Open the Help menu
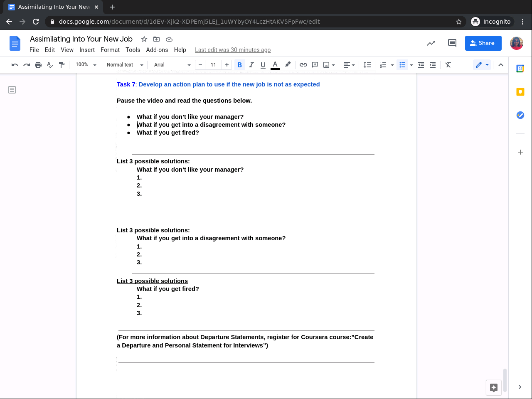 [x=180, y=50]
